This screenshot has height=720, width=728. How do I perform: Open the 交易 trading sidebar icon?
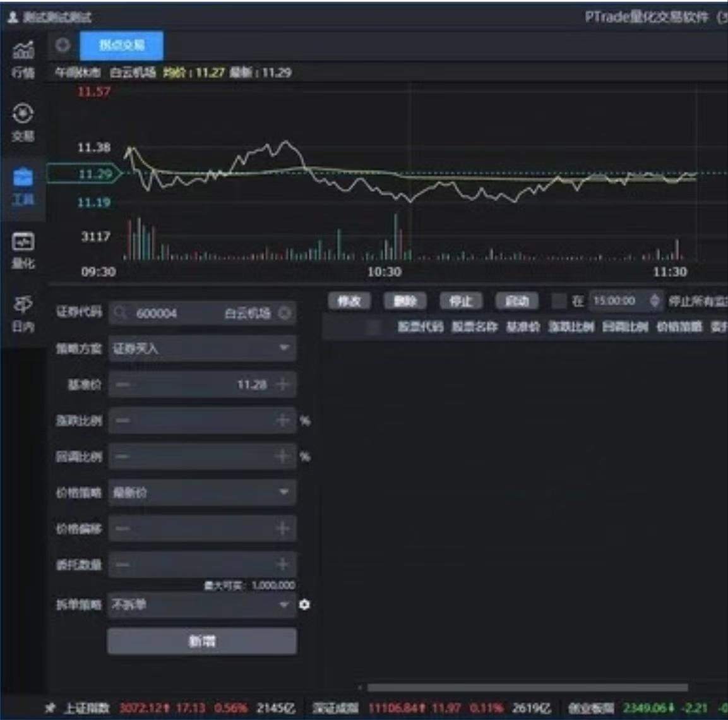point(23,121)
